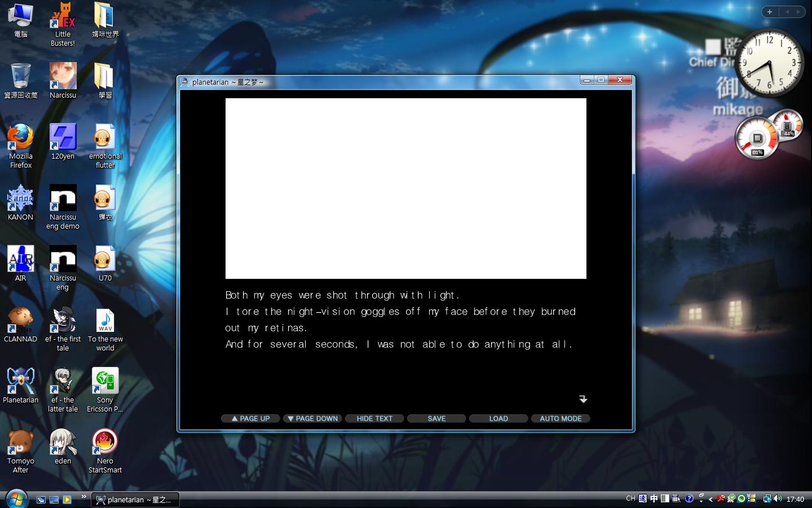
Task: Select the ef - the latter tale shortcut
Action: 63,390
